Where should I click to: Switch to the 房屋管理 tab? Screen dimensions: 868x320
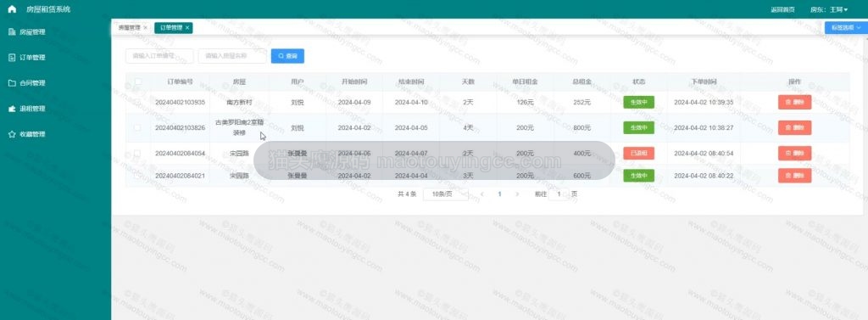coord(130,28)
